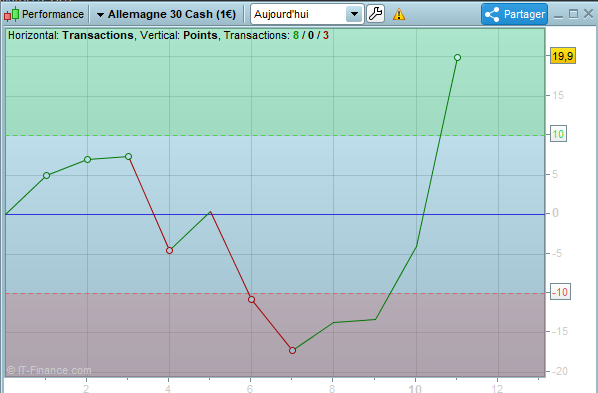598x393 pixels.
Task: Click the 6 label on horizontal axis
Action: [250, 388]
